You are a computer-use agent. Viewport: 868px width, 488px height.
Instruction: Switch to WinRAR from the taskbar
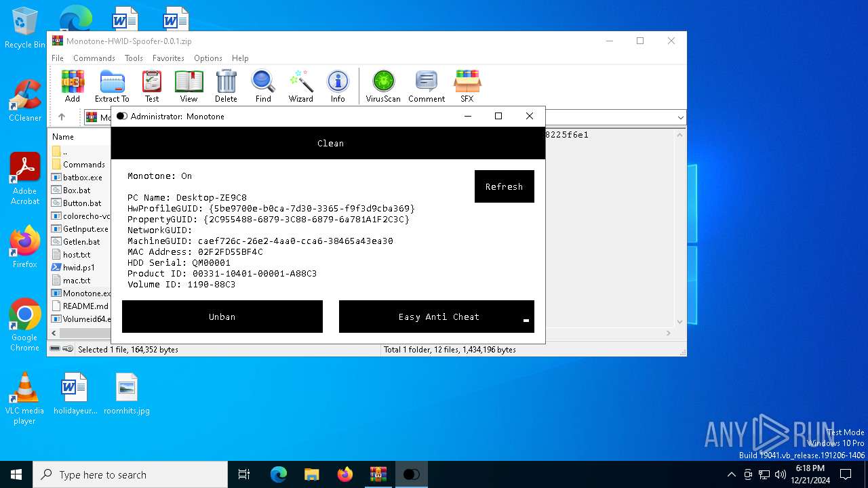point(378,474)
